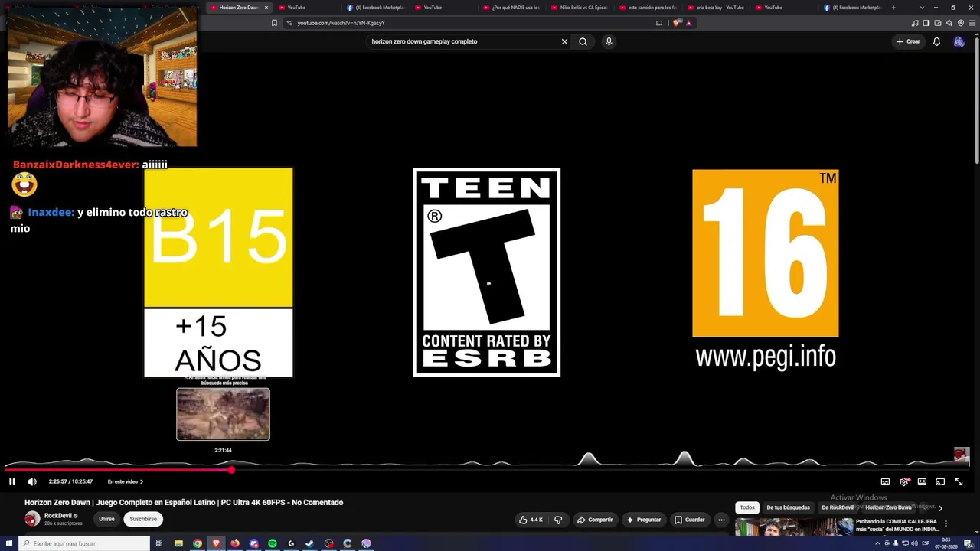The width and height of the screenshot is (980, 551).
Task: Select the 'De tus búsquedas' chip
Action: (x=788, y=507)
